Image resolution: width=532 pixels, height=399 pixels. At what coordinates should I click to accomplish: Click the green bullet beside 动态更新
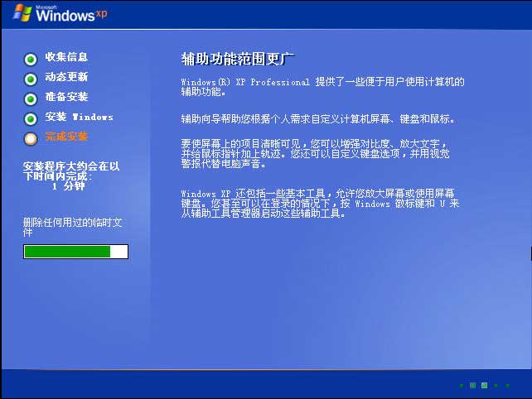click(x=31, y=79)
